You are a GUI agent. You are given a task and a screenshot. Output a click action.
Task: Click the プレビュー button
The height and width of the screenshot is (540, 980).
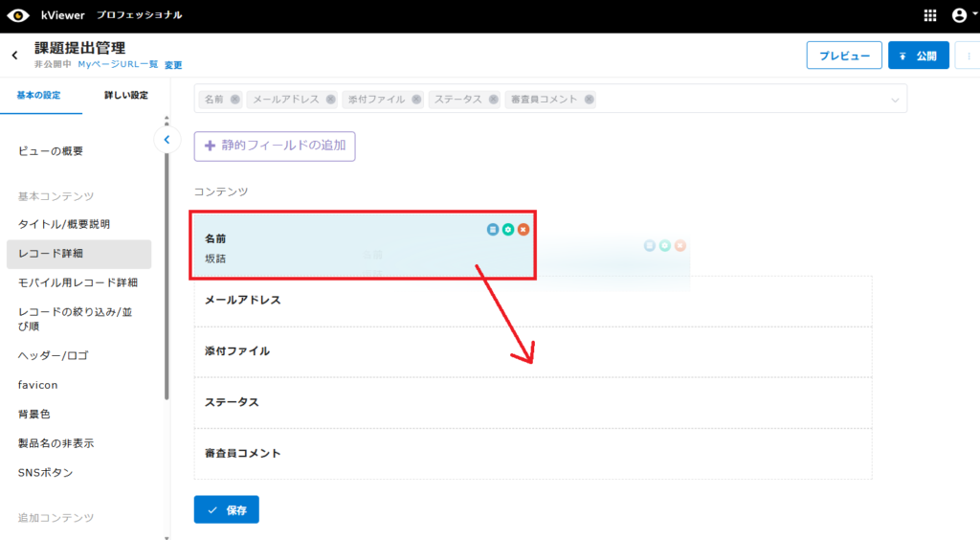pyautogui.click(x=844, y=56)
